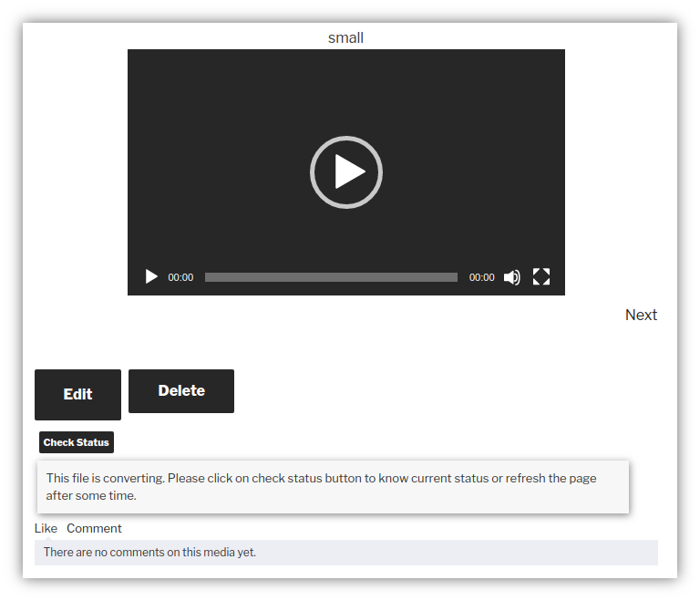This screenshot has height=601, width=700.
Task: Click the small play icon in control bar
Action: tap(151, 277)
